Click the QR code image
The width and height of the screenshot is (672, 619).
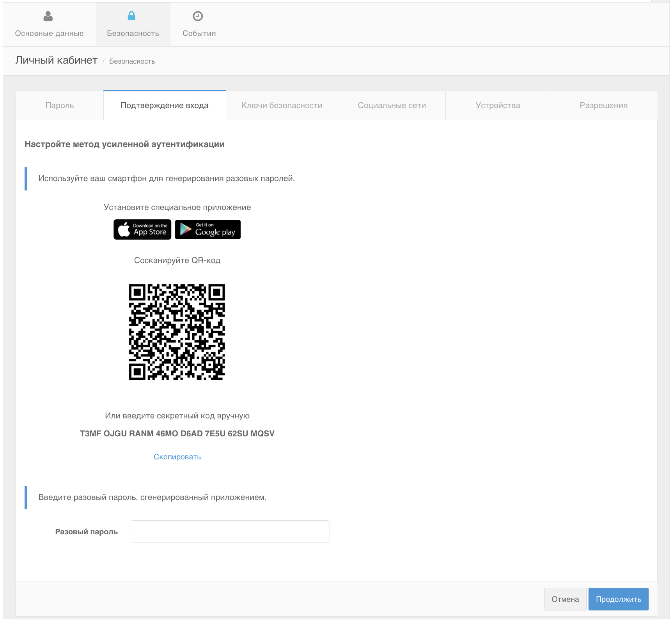click(x=177, y=332)
